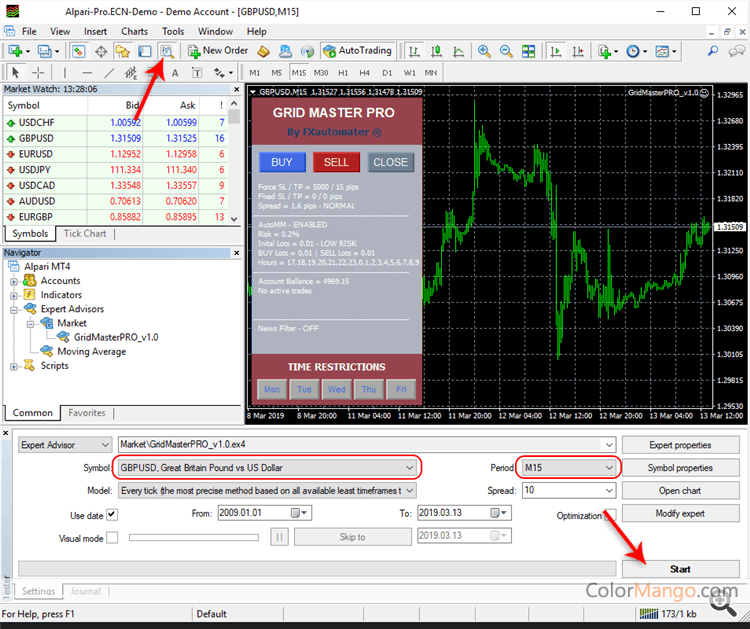This screenshot has height=629, width=750.
Task: Select the M30 timeframe
Action: pyautogui.click(x=321, y=73)
